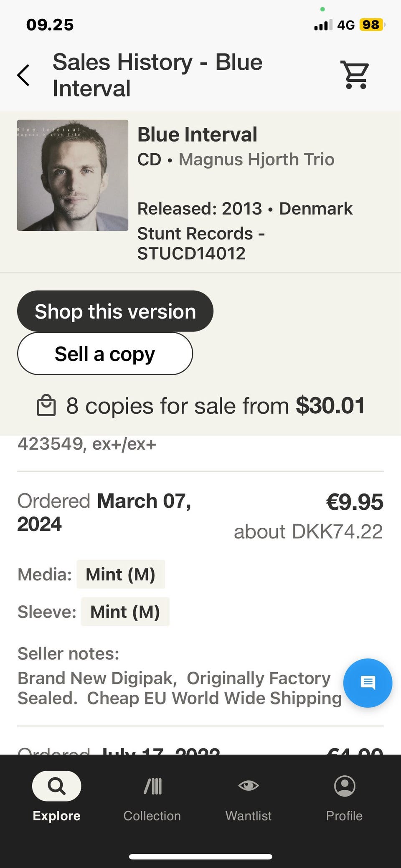This screenshot has height=868, width=401.
Task: Tap the Blue Interval album cover
Action: point(73,175)
